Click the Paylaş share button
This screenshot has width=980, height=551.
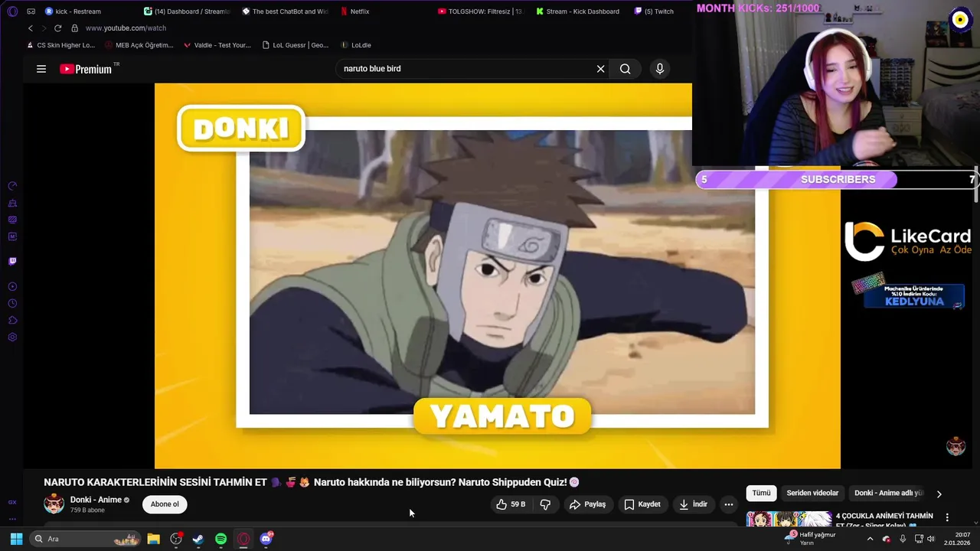click(587, 504)
